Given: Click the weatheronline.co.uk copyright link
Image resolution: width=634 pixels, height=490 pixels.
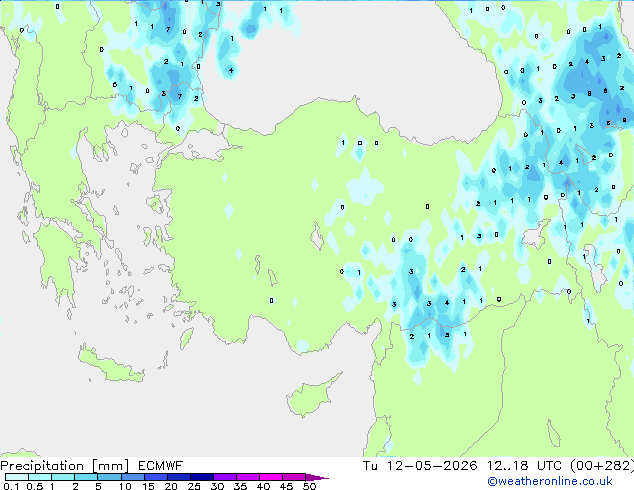Looking at the screenshot, I should (x=550, y=481).
